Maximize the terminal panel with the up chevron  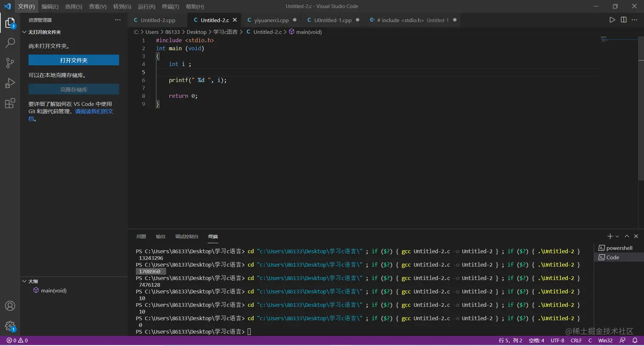[x=627, y=236]
